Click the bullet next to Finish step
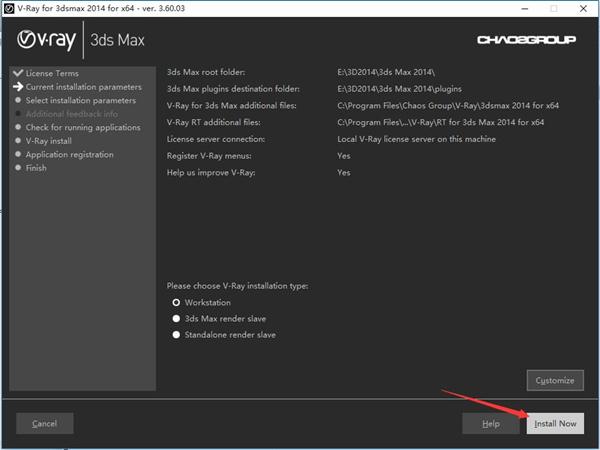Image resolution: width=600 pixels, height=450 pixels. click(x=18, y=168)
